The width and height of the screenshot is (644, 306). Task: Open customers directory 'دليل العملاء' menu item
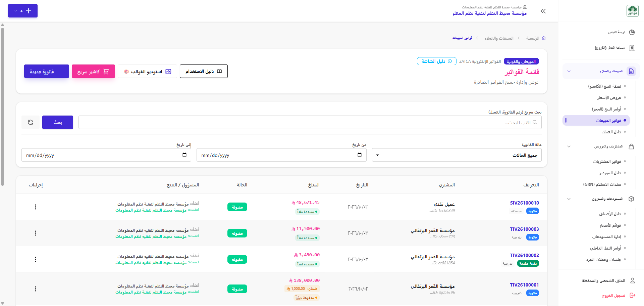tap(611, 132)
